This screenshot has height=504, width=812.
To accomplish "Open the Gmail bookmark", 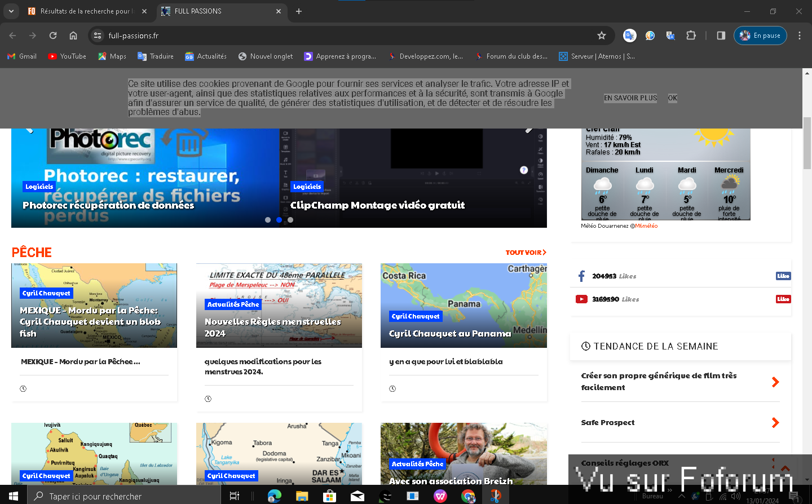I will (x=22, y=56).
